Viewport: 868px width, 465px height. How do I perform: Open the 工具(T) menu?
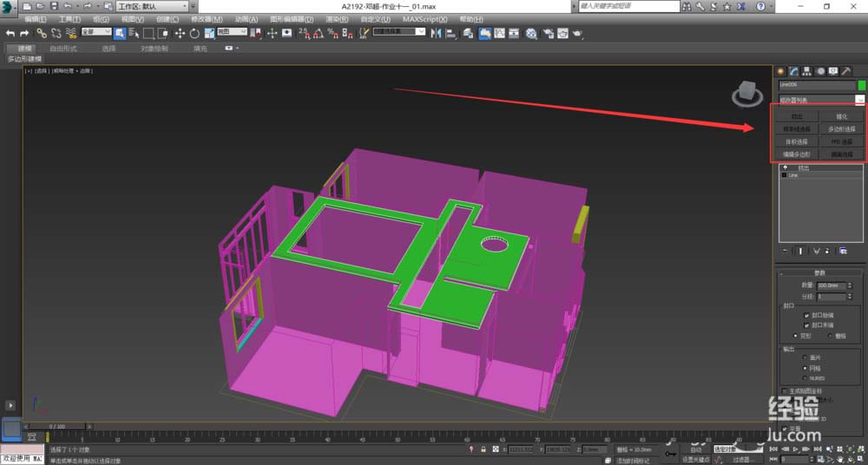coord(69,19)
